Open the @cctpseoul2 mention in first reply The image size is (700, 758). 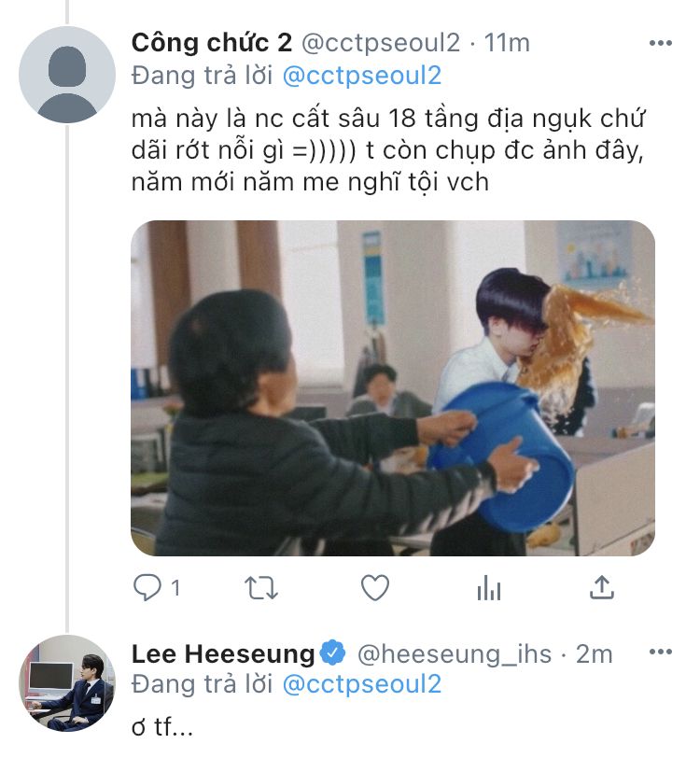click(361, 76)
